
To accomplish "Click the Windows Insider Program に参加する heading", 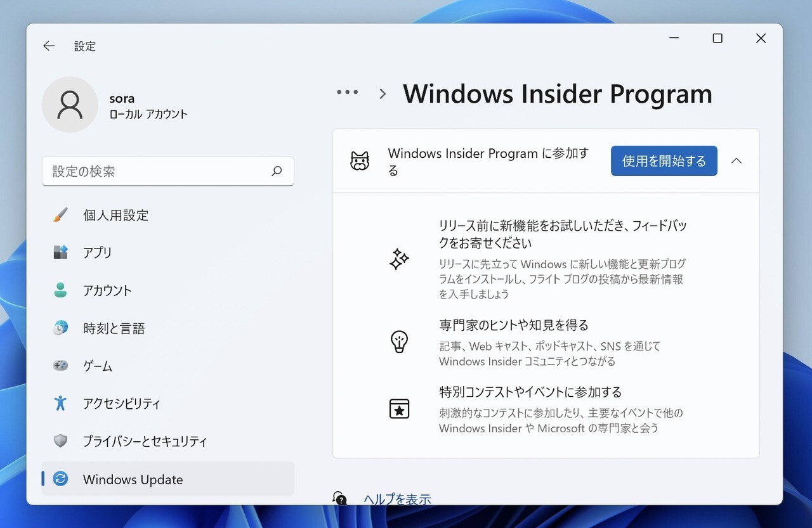I will (488, 162).
